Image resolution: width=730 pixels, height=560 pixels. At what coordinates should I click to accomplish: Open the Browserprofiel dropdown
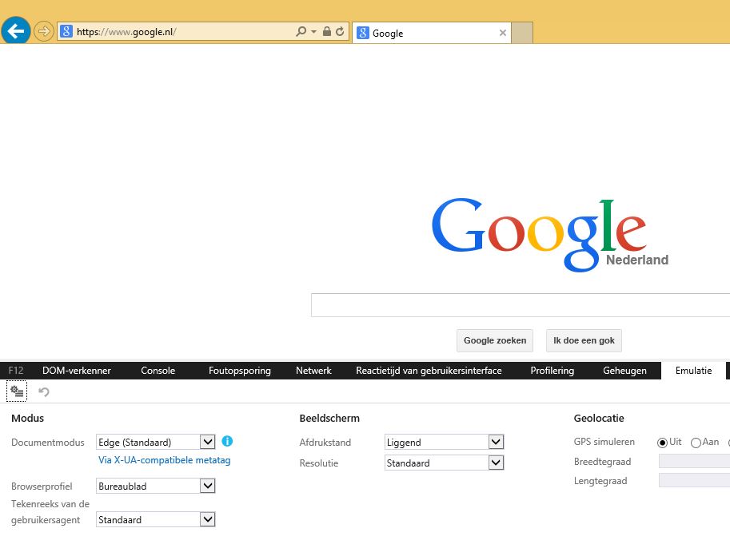156,486
